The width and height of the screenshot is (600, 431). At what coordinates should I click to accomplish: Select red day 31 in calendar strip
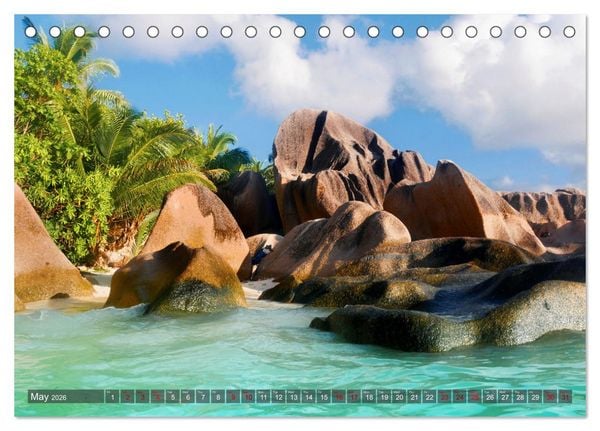tap(566, 397)
